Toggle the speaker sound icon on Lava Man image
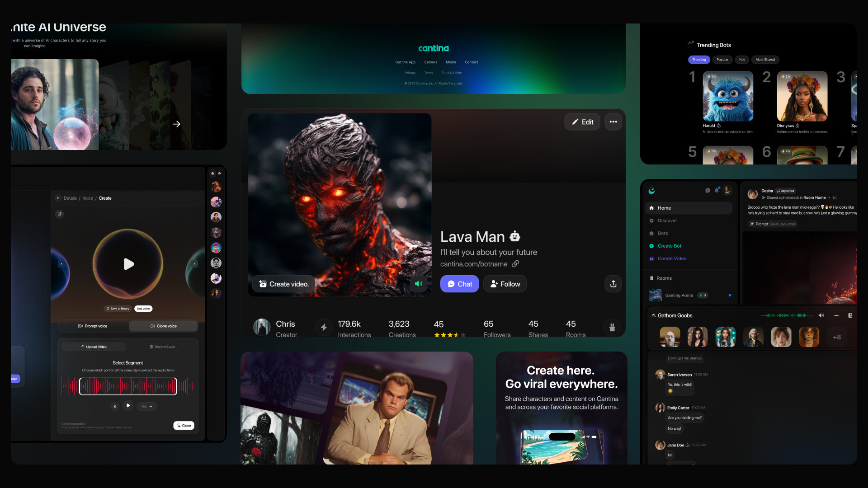The height and width of the screenshot is (488, 868). pyautogui.click(x=419, y=284)
